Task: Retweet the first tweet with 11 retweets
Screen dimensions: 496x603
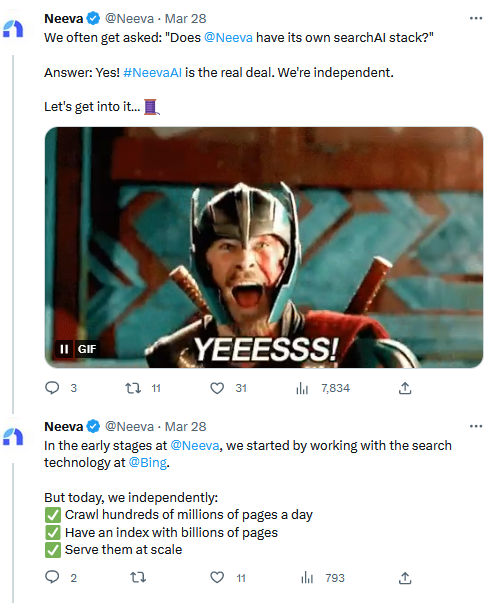Action: point(133,388)
